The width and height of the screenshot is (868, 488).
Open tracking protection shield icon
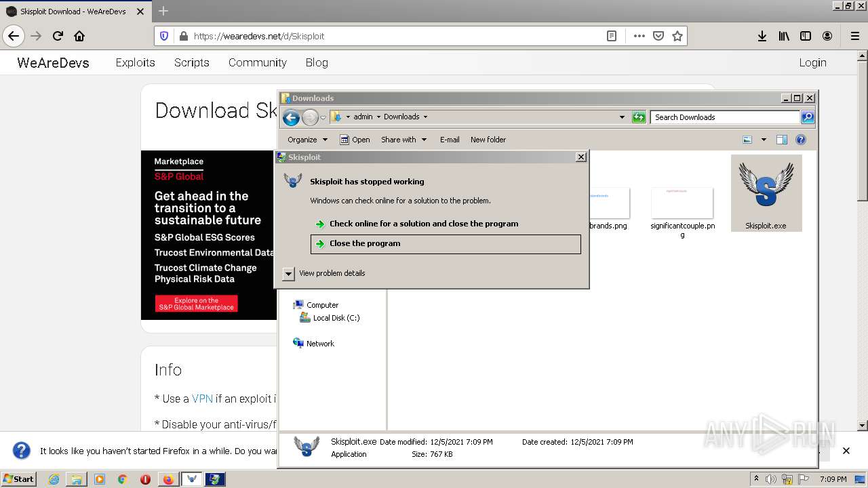[x=164, y=36]
